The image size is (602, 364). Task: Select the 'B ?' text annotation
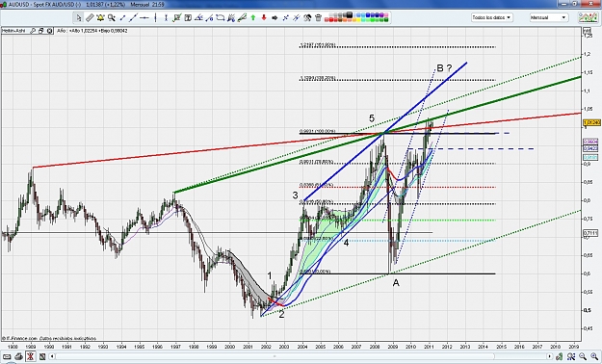444,68
